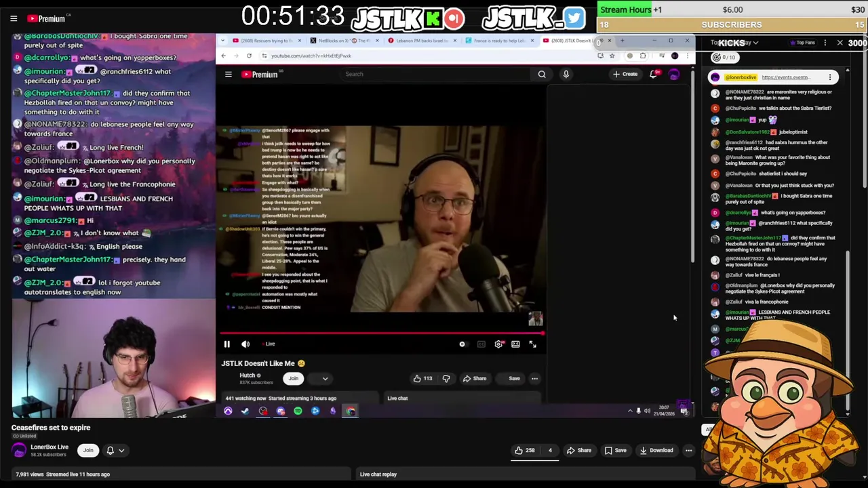The height and width of the screenshot is (488, 868).
Task: Open the account avatar in inner YouTube
Action: coord(673,75)
